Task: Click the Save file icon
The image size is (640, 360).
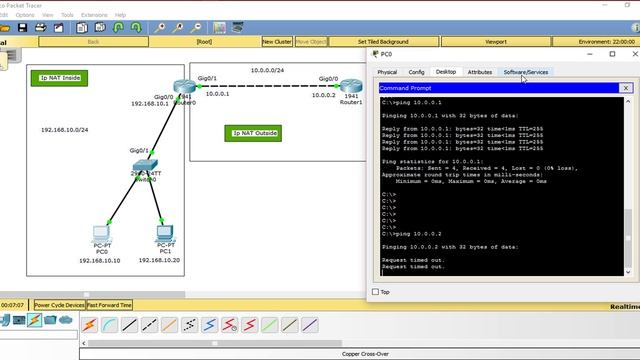Action: (x=22, y=28)
